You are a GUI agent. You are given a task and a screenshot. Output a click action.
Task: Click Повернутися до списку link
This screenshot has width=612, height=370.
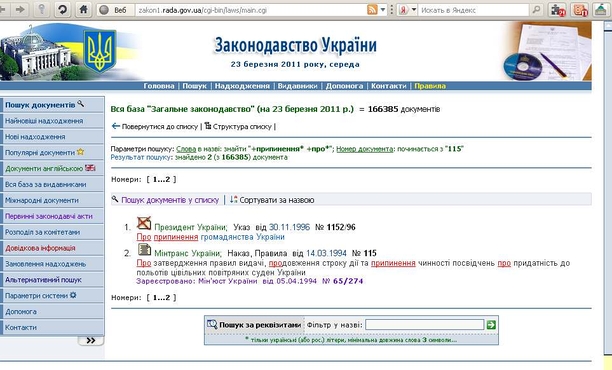160,126
